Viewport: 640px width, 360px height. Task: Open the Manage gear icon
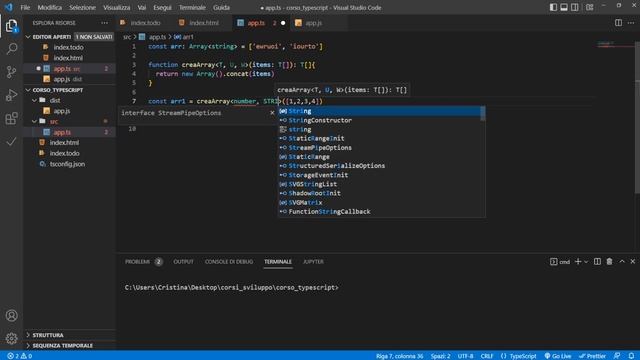click(11, 338)
